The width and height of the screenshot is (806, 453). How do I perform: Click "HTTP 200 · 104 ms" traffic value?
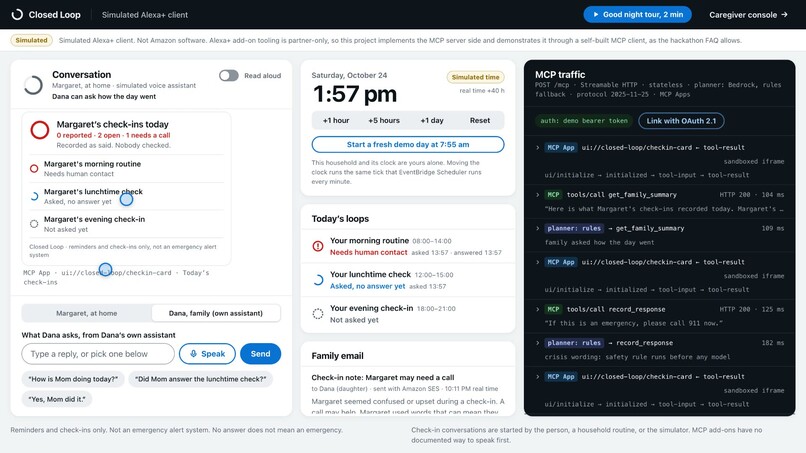752,195
